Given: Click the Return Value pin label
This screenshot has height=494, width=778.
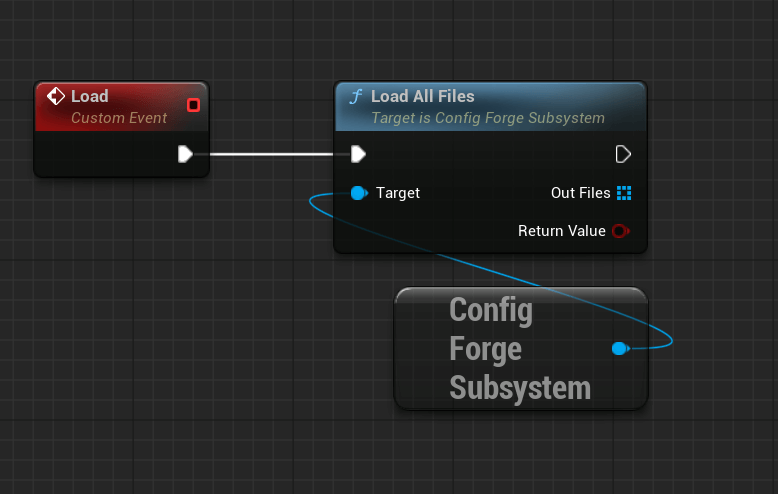Looking at the screenshot, I should [x=561, y=231].
